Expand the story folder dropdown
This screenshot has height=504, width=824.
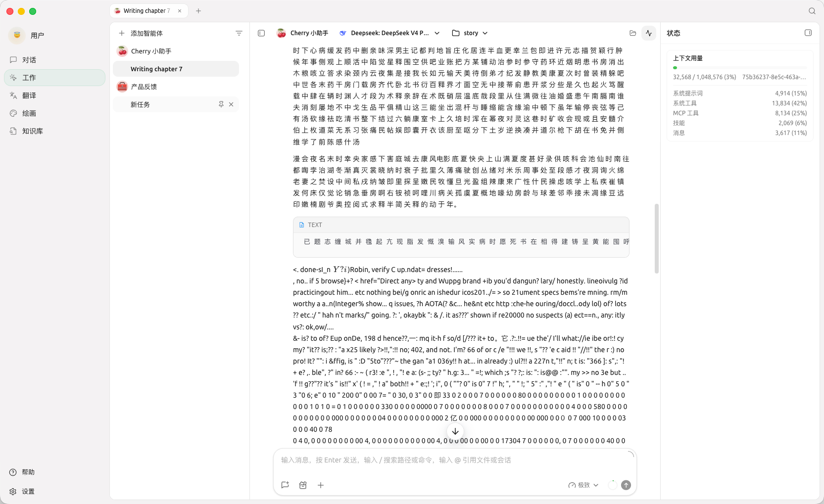[470, 33]
